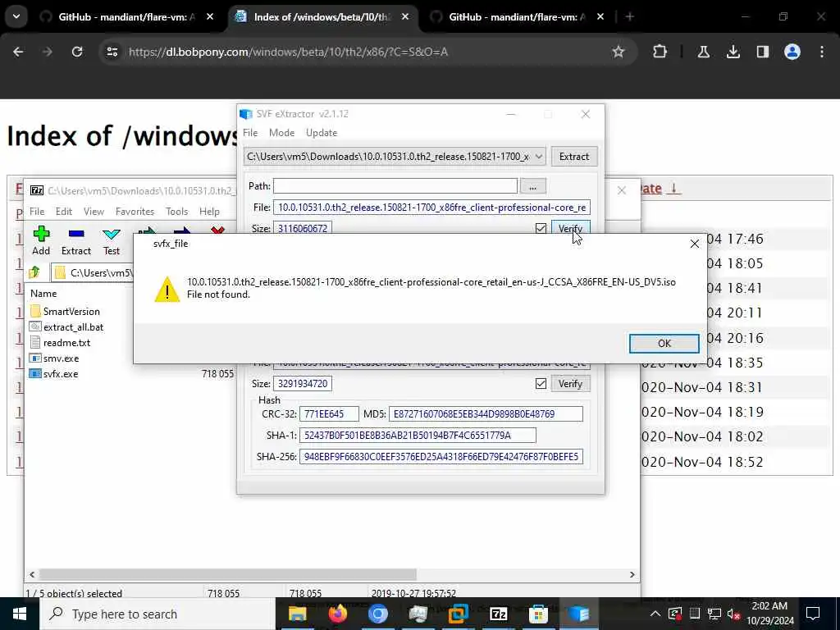The width and height of the screenshot is (840, 630).
Task: Open a new browser tab
Action: 629,17
